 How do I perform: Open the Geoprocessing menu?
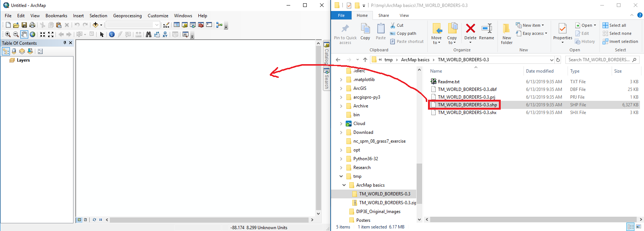(x=127, y=16)
